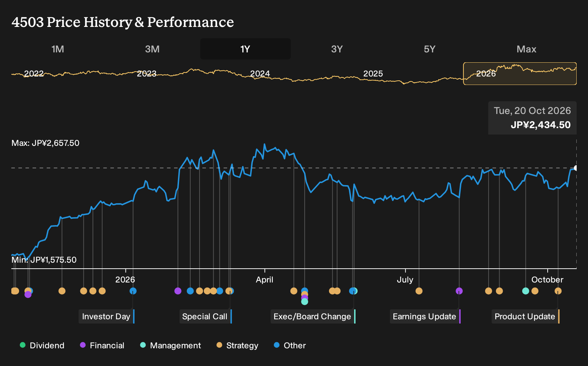Open the 3Y range view
This screenshot has width=588, height=366.
click(x=337, y=49)
